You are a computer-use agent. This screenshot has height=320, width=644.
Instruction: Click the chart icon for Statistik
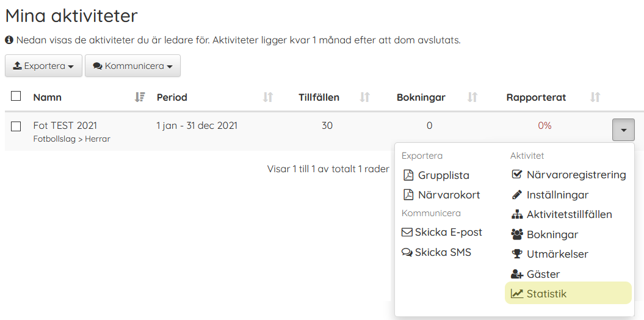click(516, 294)
